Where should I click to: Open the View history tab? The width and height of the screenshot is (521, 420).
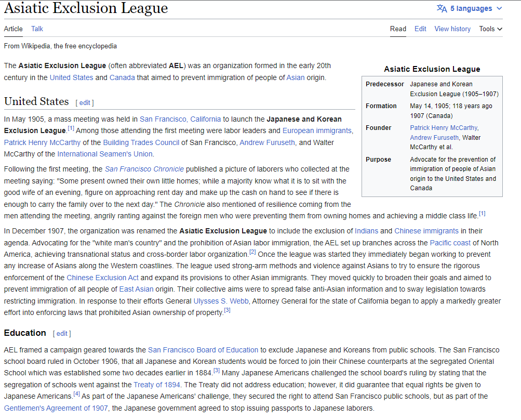[452, 29]
